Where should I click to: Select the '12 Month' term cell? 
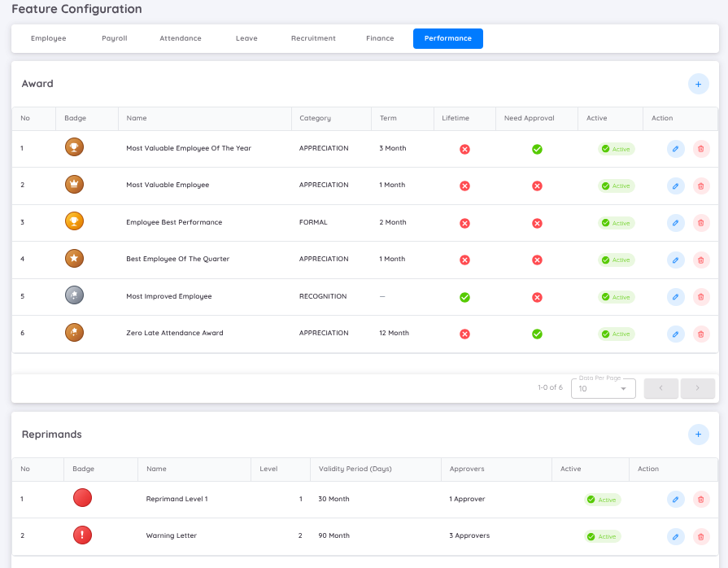pyautogui.click(x=395, y=333)
